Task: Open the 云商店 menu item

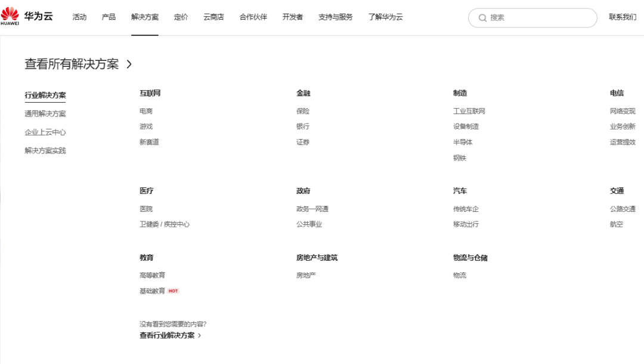Action: [213, 17]
